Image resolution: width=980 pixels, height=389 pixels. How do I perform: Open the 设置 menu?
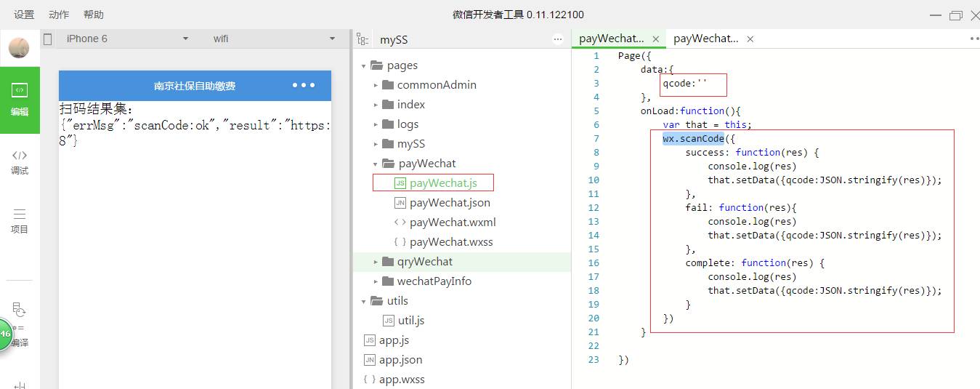click(x=24, y=15)
